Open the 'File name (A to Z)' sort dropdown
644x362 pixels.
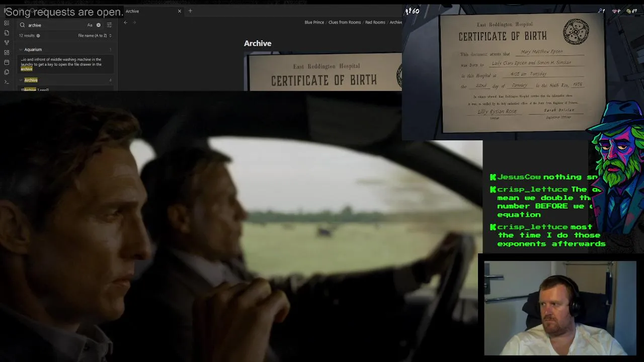pyautogui.click(x=95, y=36)
